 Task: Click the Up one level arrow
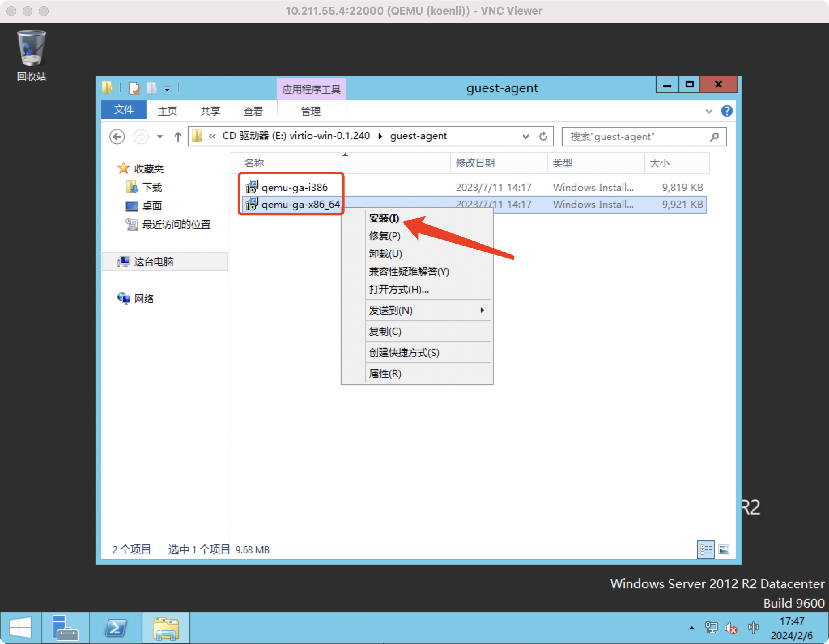click(x=178, y=137)
